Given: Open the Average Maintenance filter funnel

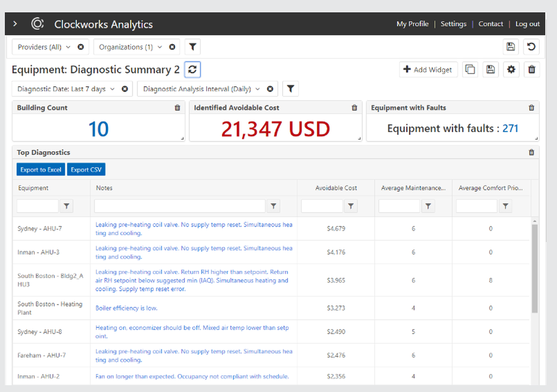Looking at the screenshot, I should tap(428, 206).
